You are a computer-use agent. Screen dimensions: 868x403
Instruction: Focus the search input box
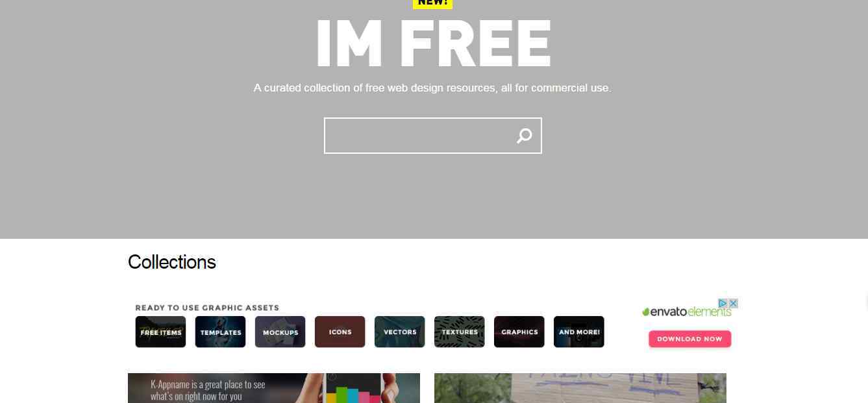click(433, 136)
